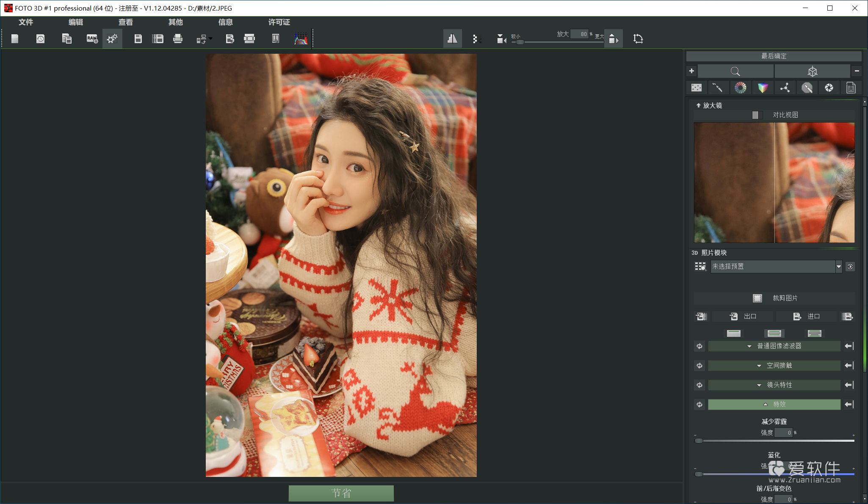Click the camera aperture icon
Viewport: 868px width, 504px height.
pos(829,88)
